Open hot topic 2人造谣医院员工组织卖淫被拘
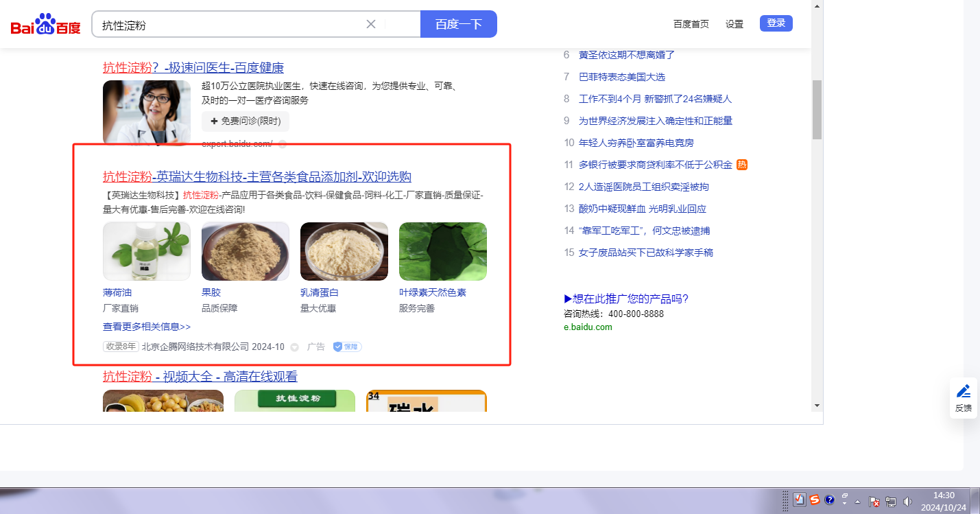The width and height of the screenshot is (980, 514). (x=644, y=187)
